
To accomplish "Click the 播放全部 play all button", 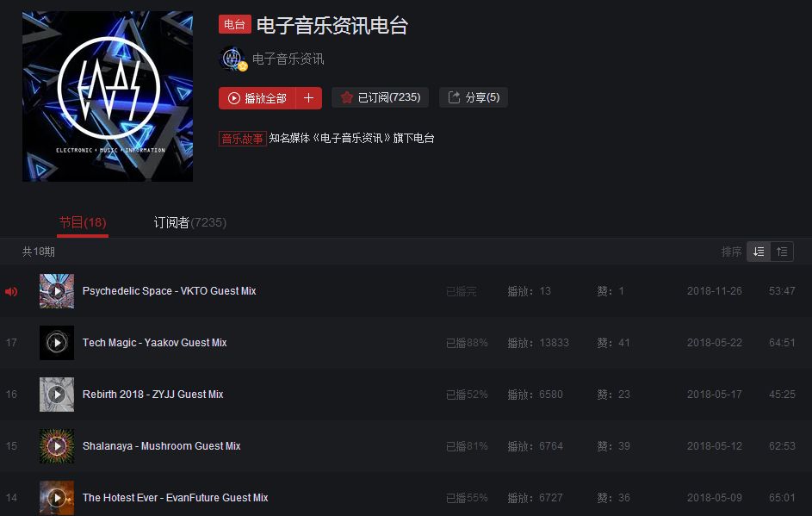I will coord(257,98).
